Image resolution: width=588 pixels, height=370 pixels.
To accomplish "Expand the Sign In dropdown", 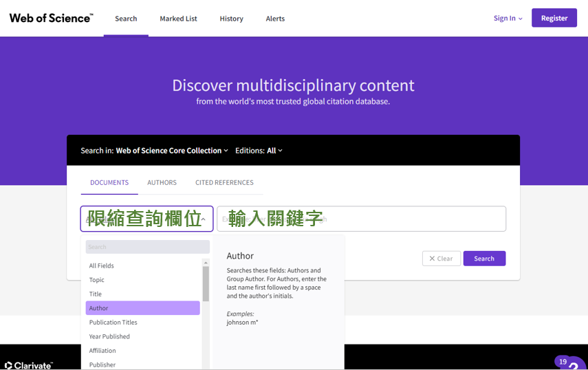I will pos(508,18).
